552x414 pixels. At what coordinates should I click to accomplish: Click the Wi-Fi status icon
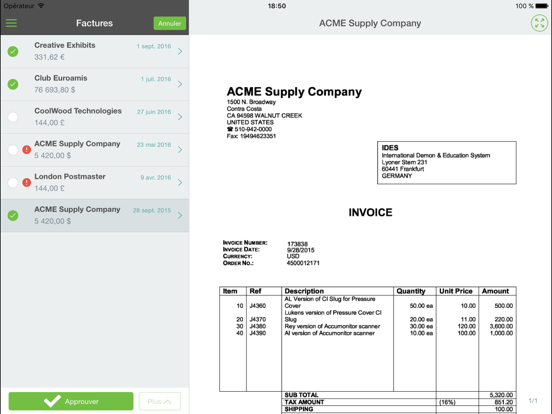[41, 6]
